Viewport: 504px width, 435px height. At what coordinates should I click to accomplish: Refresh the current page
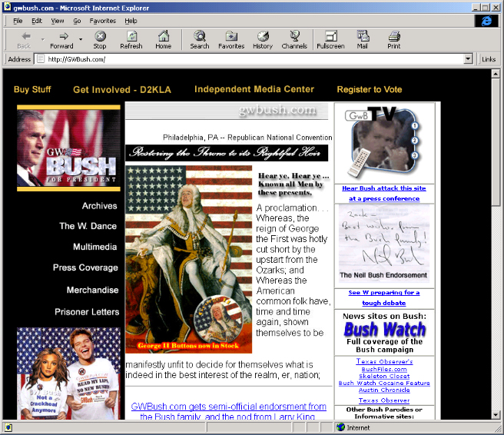[131, 39]
